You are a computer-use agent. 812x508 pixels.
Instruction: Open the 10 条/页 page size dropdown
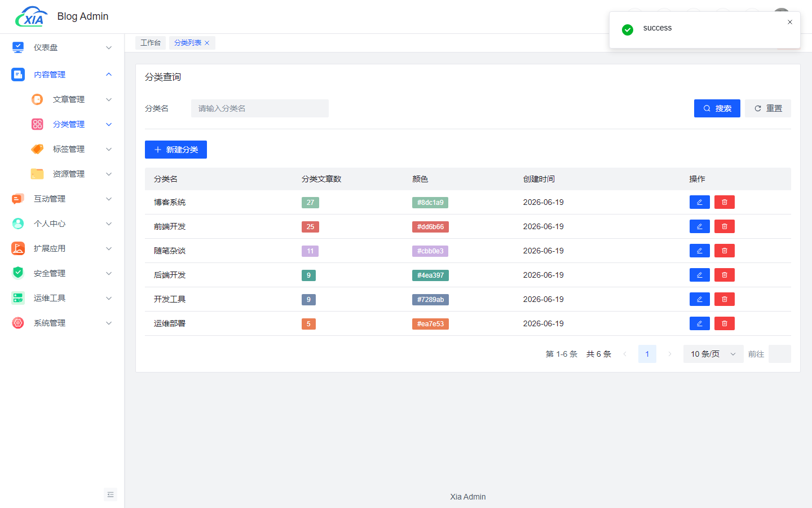(713, 354)
